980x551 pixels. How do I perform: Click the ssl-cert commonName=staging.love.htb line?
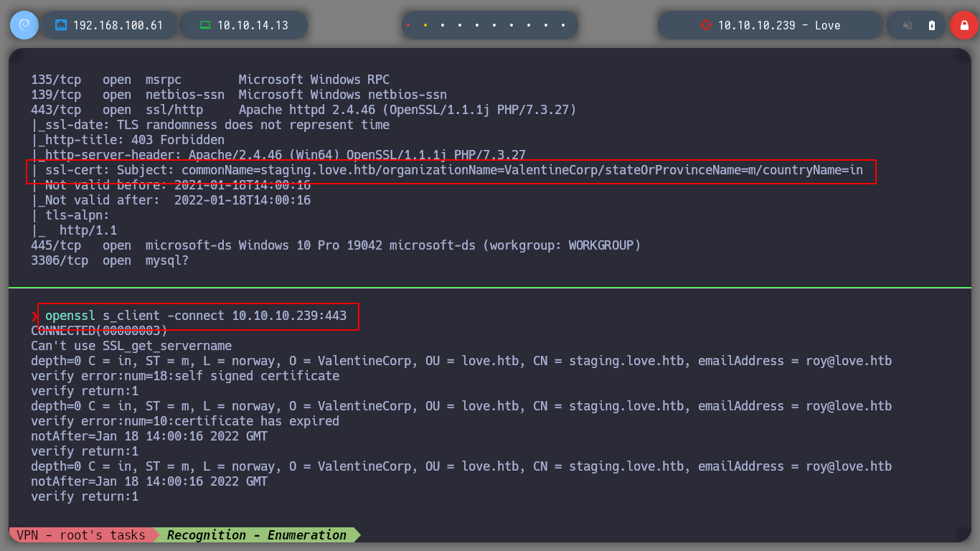click(447, 171)
